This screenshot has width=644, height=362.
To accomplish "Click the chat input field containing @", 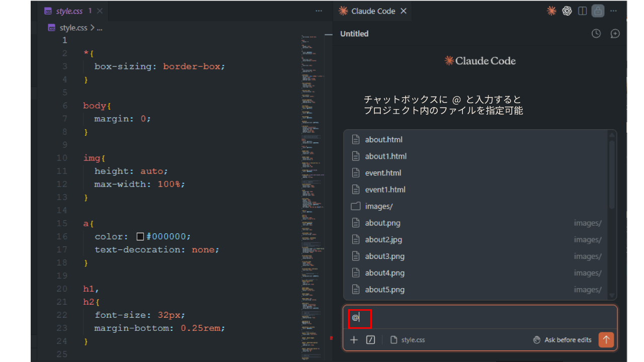I will tap(478, 318).
